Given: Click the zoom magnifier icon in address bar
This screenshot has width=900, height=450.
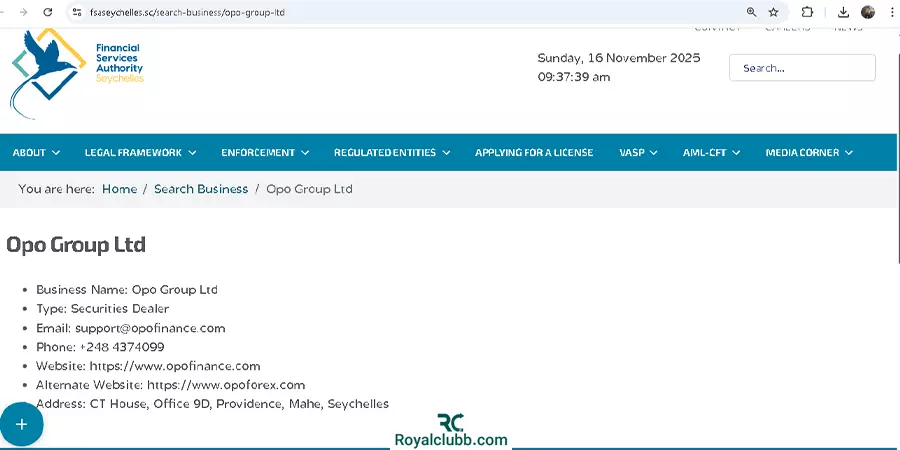Looking at the screenshot, I should point(751,12).
